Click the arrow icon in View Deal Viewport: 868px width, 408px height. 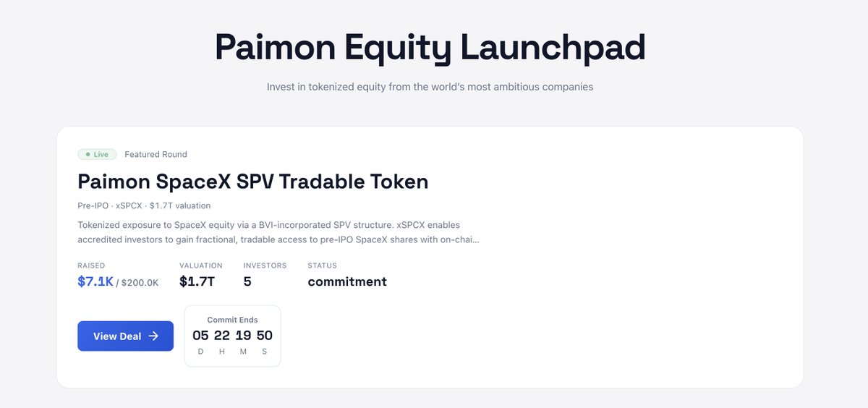click(x=153, y=336)
